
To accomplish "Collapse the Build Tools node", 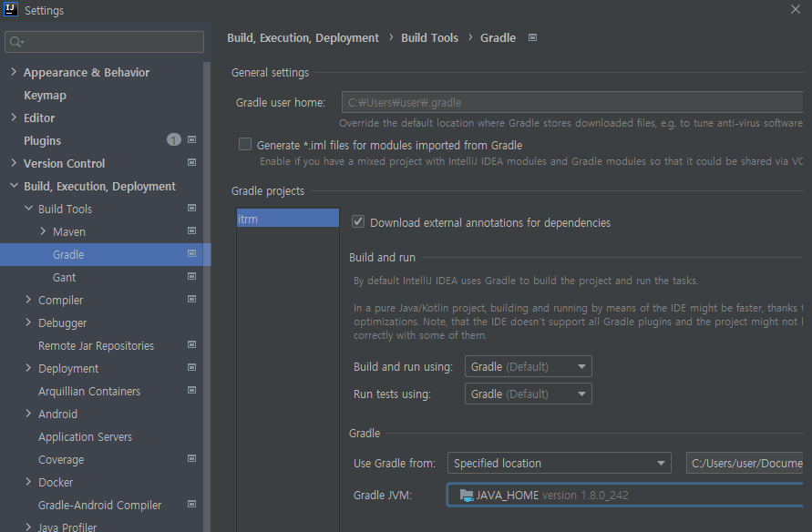I will (28, 209).
